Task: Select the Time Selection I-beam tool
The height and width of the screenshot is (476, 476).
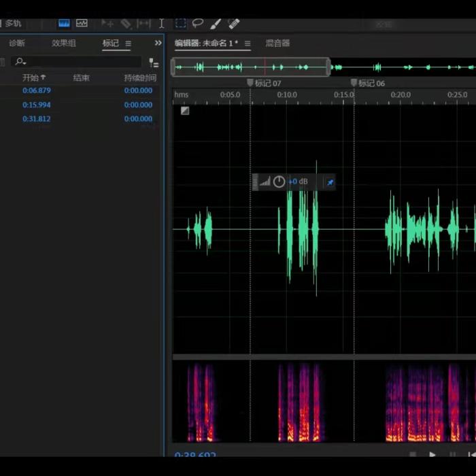Action: [162, 23]
